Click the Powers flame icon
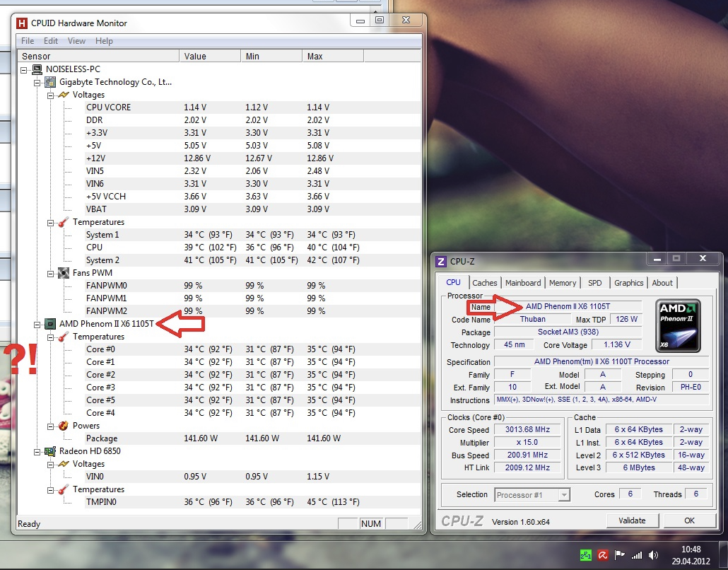The height and width of the screenshot is (570, 728). pyautogui.click(x=64, y=426)
